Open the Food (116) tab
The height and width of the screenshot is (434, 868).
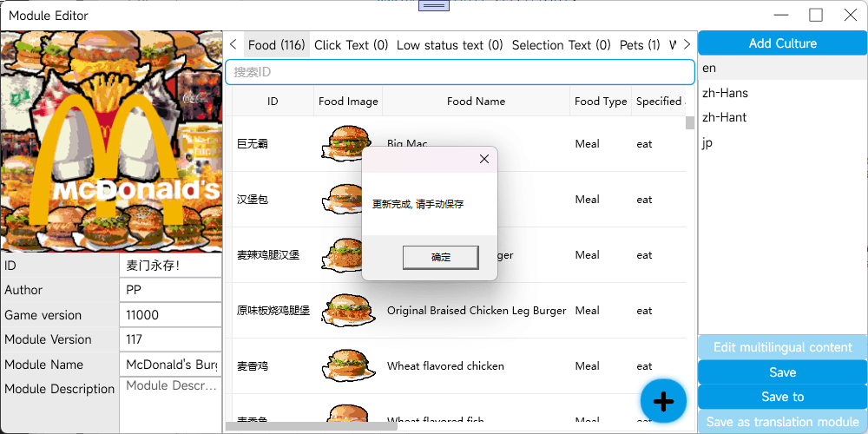(277, 45)
